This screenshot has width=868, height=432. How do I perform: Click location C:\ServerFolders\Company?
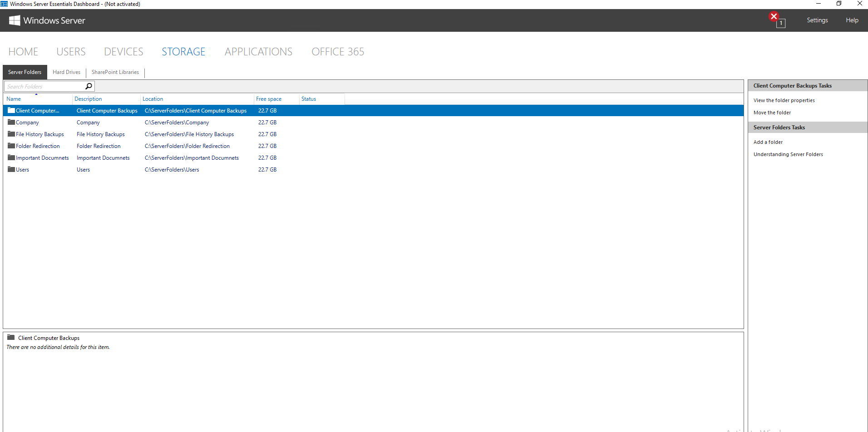click(177, 123)
